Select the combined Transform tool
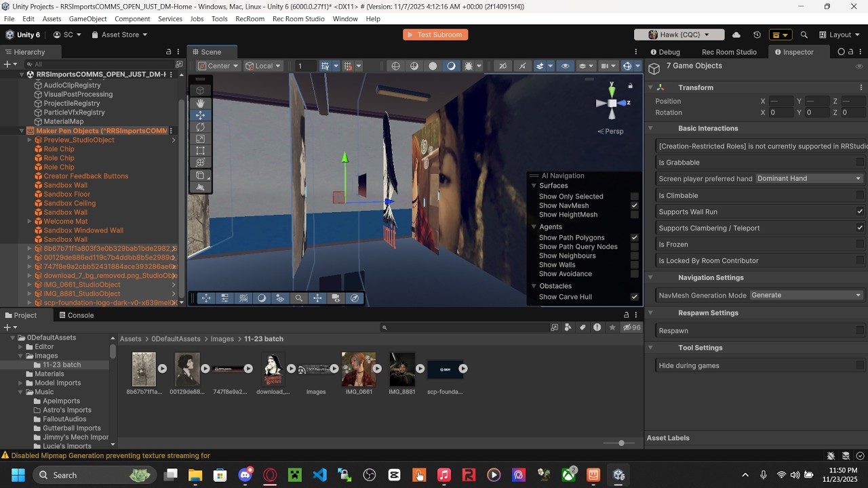 [x=200, y=163]
